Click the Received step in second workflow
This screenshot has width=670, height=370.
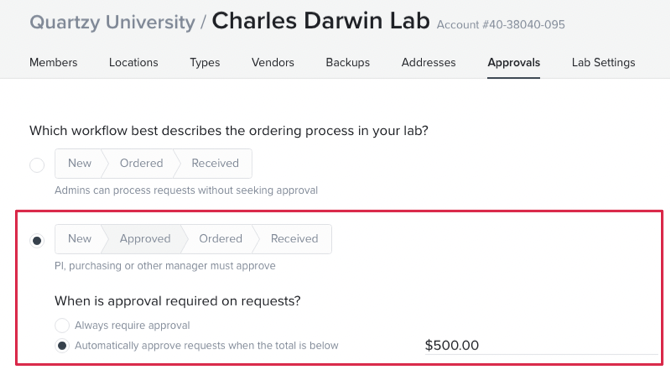coord(294,238)
